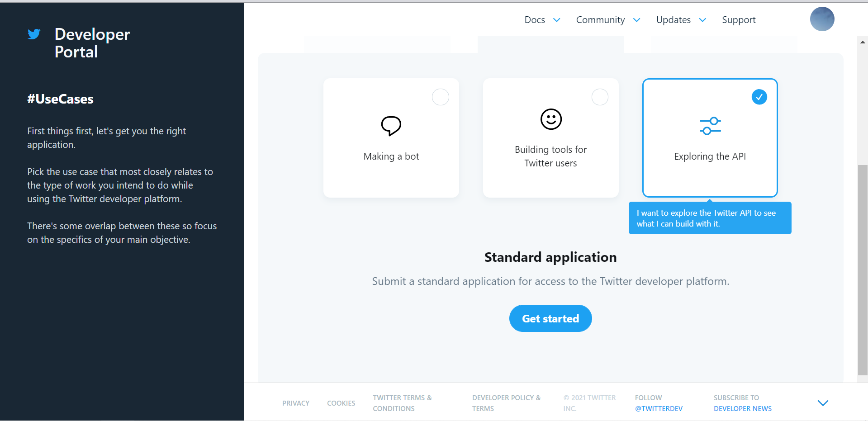Image resolution: width=868 pixels, height=421 pixels.
Task: Click the Twitter bird logo
Action: pos(34,33)
